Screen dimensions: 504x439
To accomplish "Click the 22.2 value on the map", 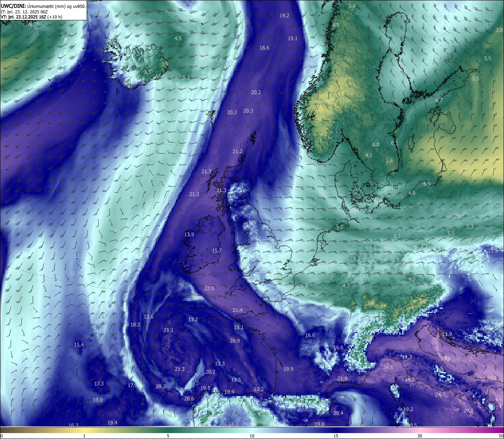I will [x=259, y=389].
